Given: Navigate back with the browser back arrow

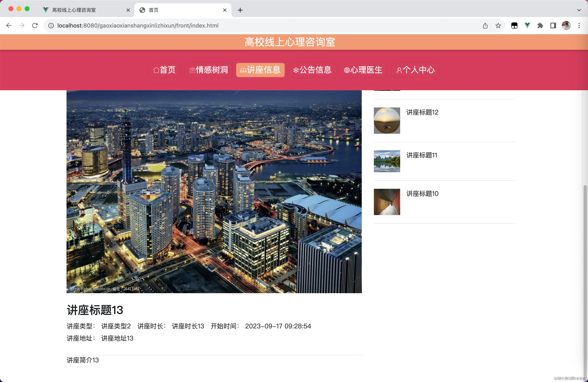Looking at the screenshot, I should [x=9, y=25].
